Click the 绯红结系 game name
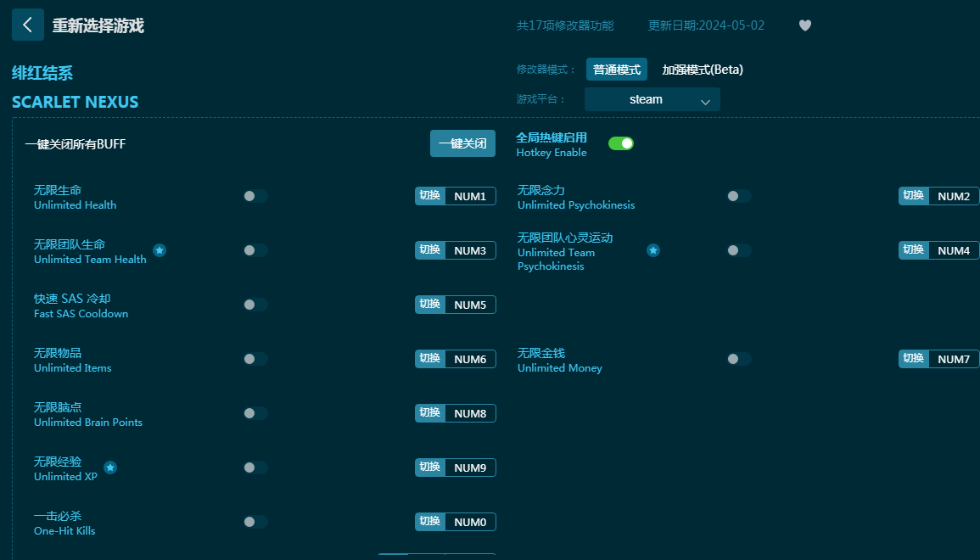 pos(42,73)
